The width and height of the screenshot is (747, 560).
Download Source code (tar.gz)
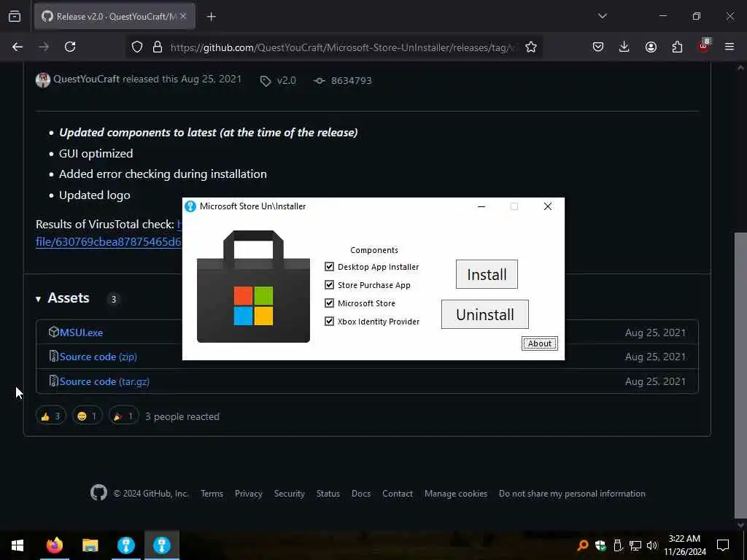pos(104,381)
